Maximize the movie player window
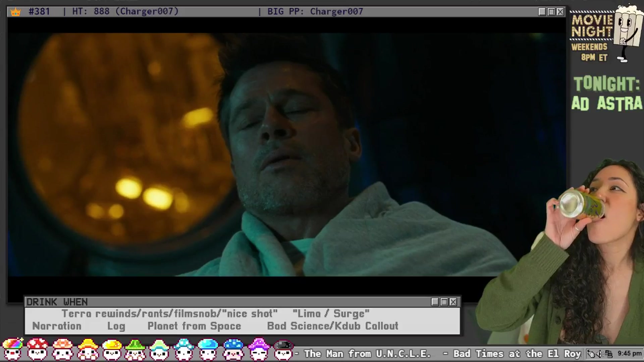This screenshot has width=644, height=362. point(551,12)
